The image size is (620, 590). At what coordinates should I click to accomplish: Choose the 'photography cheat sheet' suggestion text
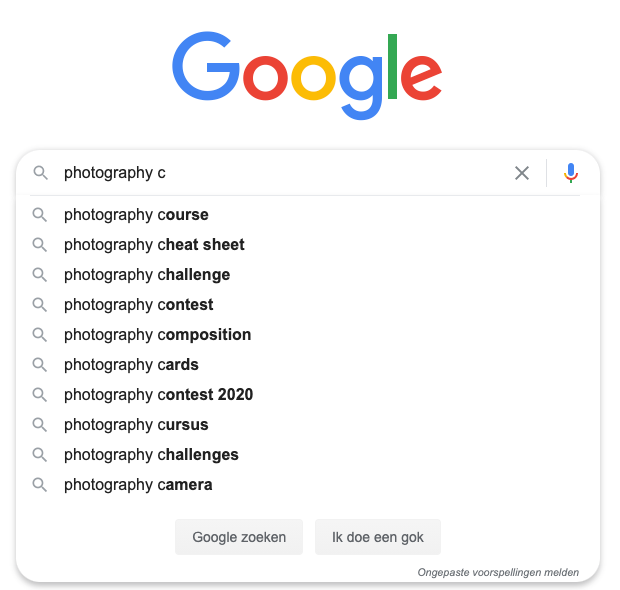point(154,245)
